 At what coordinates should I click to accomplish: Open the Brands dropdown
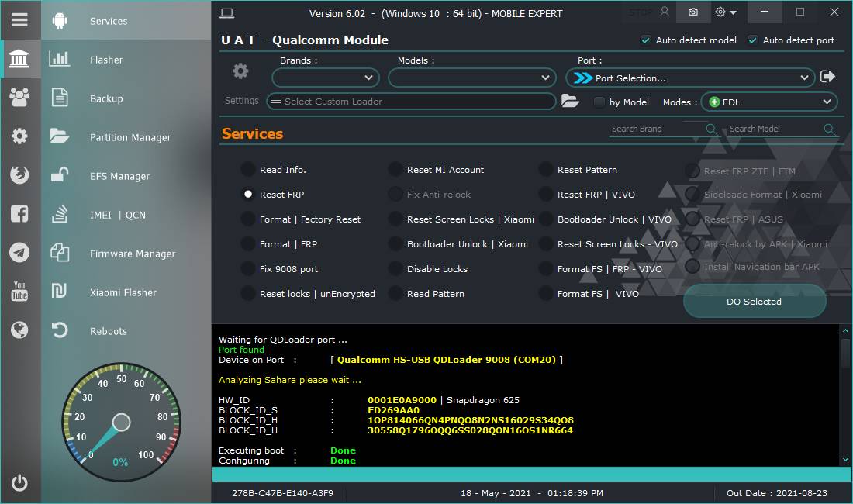pyautogui.click(x=326, y=78)
